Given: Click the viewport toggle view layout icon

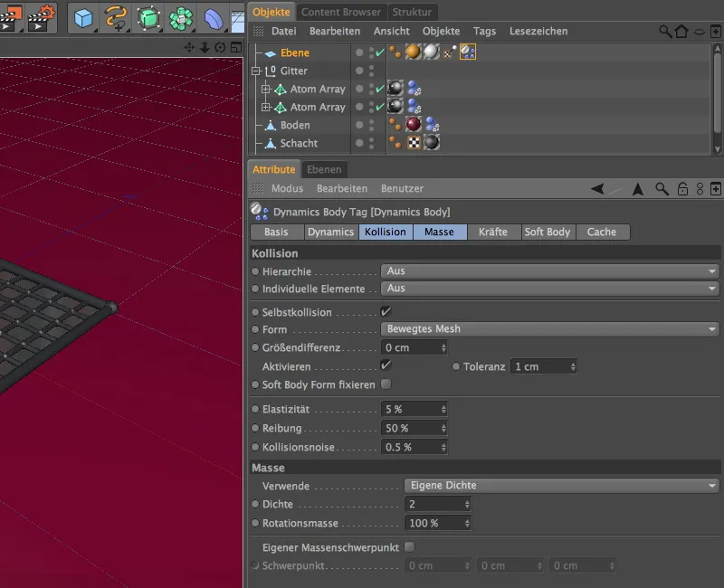Looking at the screenshot, I should (236, 47).
